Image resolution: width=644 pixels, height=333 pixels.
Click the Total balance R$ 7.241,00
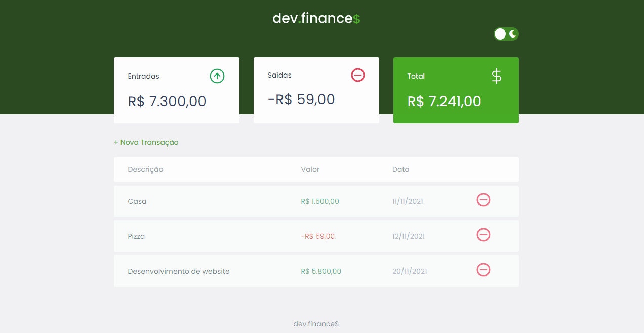click(444, 101)
